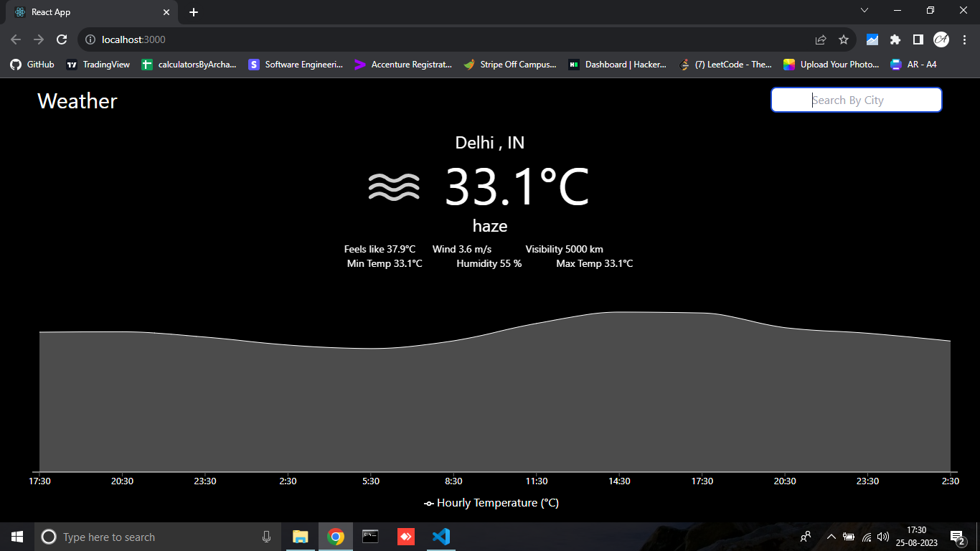Click the Search By City input field
The height and width of the screenshot is (551, 980).
click(x=856, y=99)
